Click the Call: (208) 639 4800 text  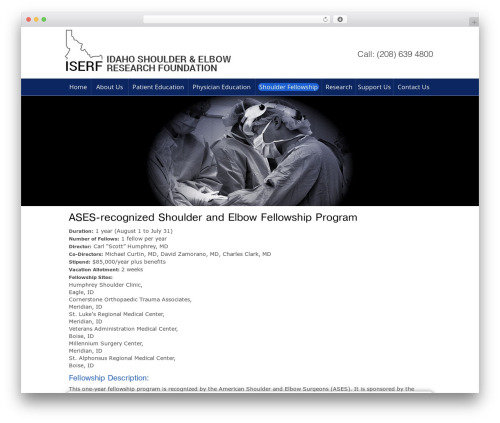tap(395, 54)
